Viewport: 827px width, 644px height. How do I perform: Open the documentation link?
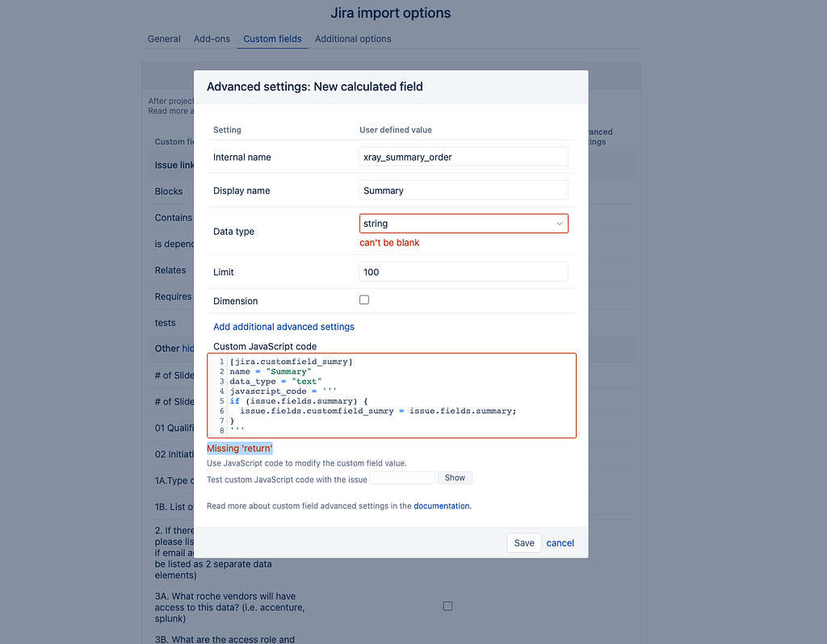pyautogui.click(x=441, y=506)
